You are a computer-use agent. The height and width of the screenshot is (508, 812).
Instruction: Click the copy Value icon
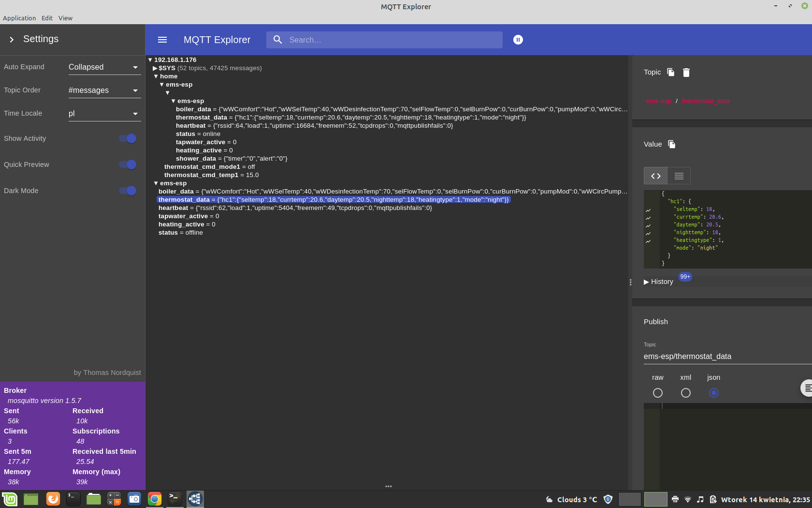point(671,144)
